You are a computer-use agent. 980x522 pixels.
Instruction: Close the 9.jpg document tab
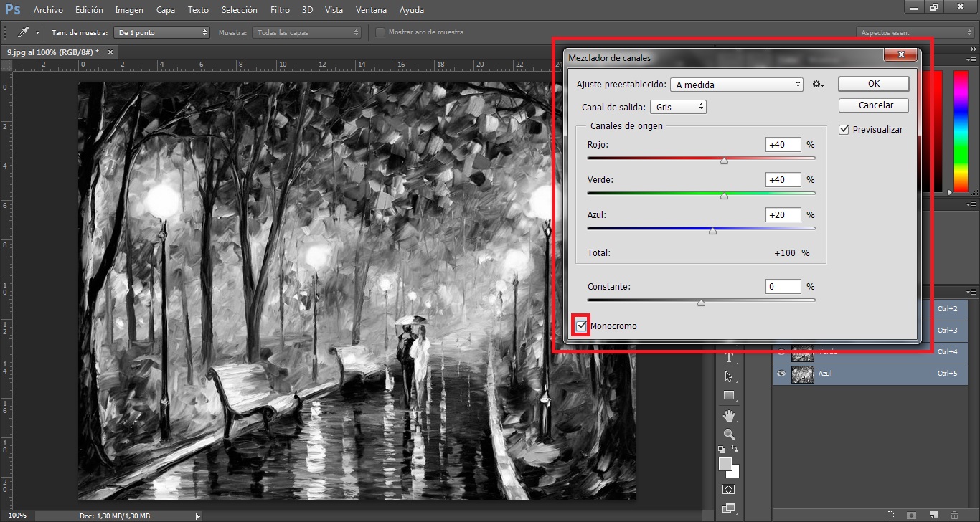109,52
